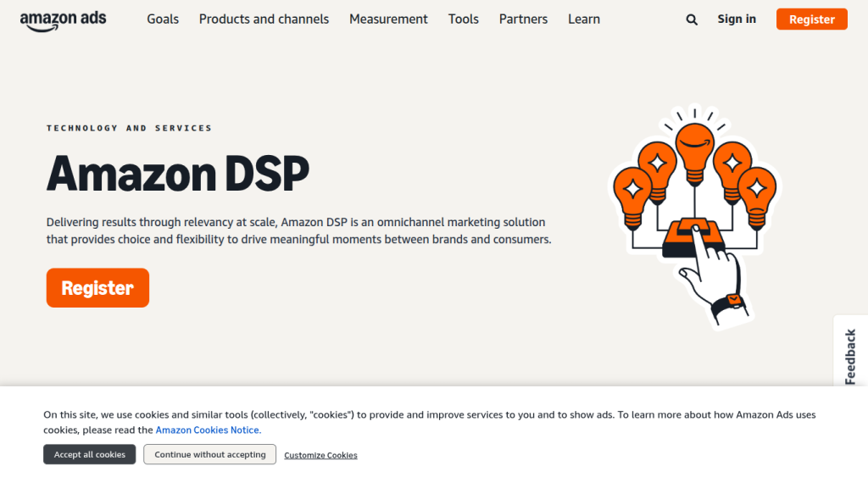Open the search magnifier icon
The height and width of the screenshot is (488, 868).
[x=692, y=19]
